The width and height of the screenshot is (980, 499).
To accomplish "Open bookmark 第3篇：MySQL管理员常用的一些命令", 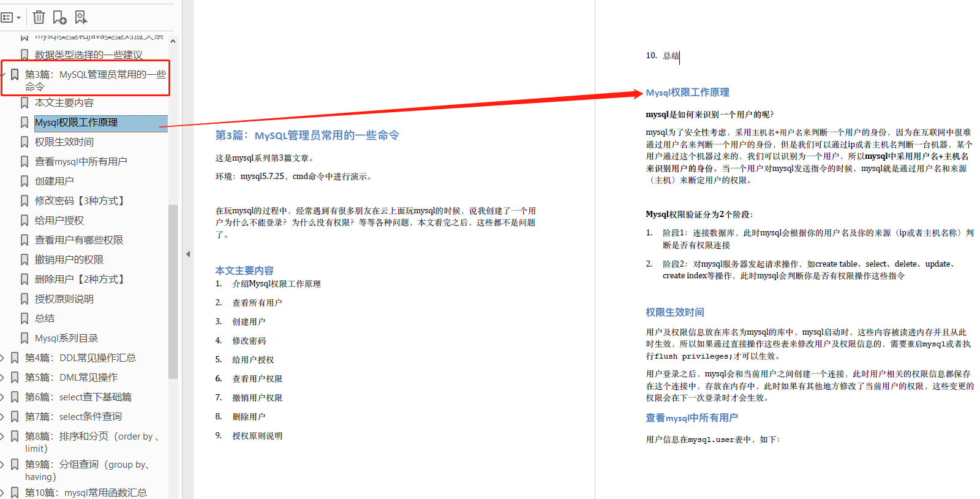I will (x=96, y=80).
